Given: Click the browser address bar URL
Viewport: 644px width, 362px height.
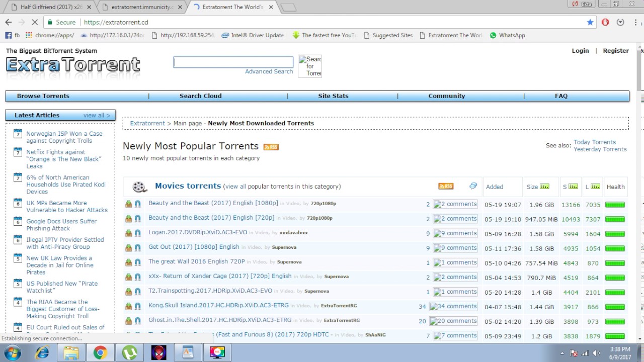Looking at the screenshot, I should (116, 22).
